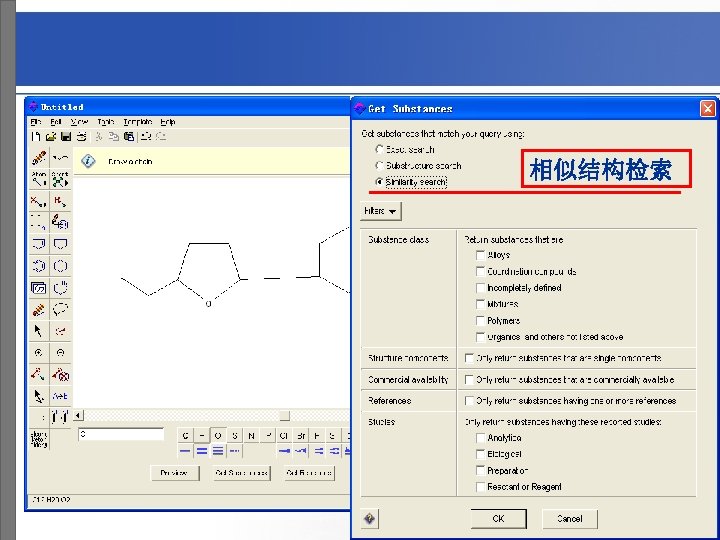Choose oxygen O atom button
The height and width of the screenshot is (540, 720).
[x=218, y=436]
